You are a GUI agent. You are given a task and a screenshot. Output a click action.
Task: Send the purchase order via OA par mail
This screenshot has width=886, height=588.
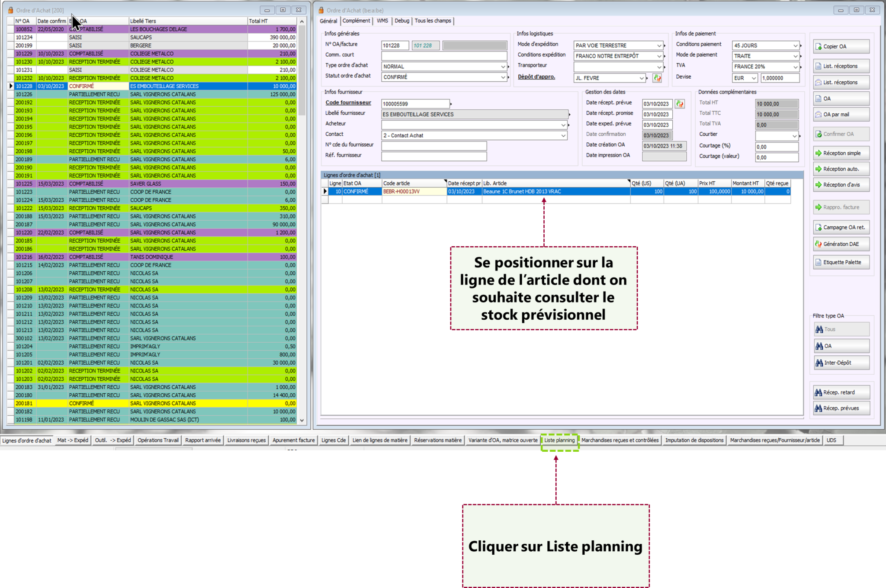(x=841, y=115)
